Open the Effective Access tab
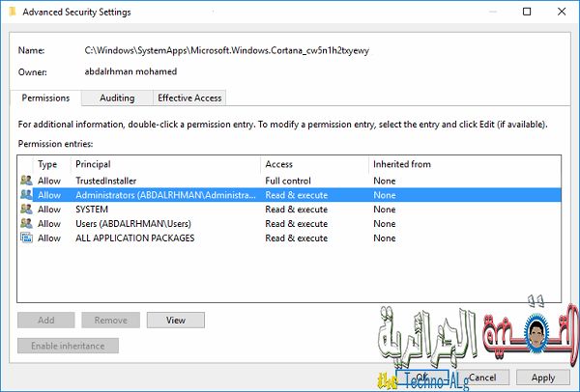 click(x=189, y=98)
